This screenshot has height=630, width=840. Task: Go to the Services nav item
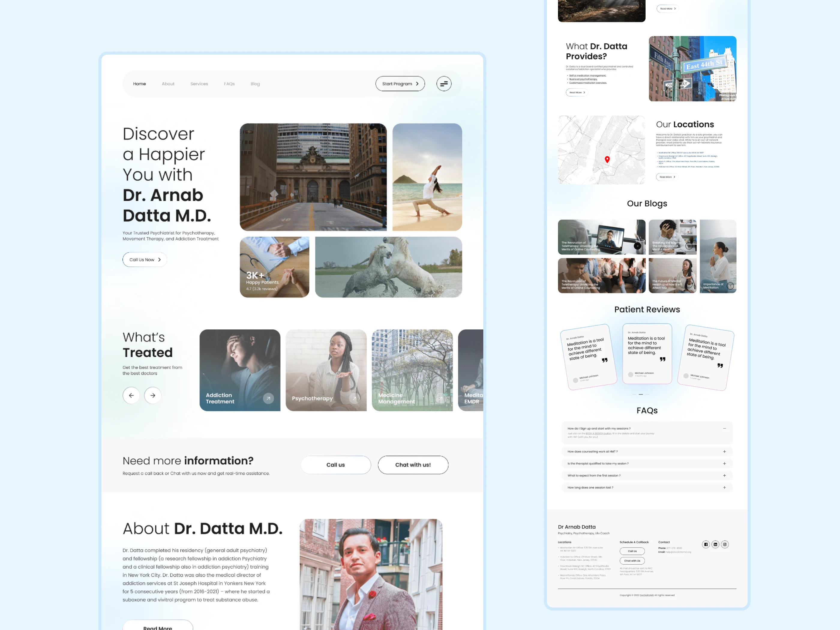tap(199, 84)
